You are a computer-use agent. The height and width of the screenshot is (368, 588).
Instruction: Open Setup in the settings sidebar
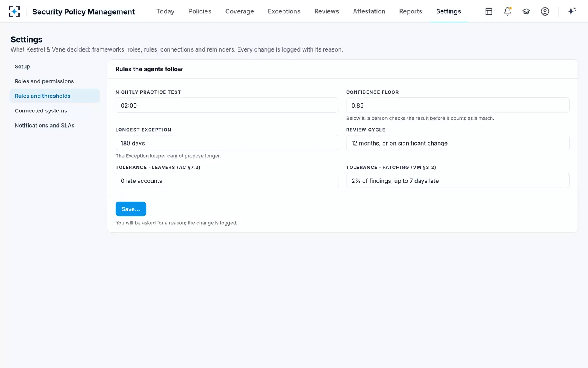[55, 67]
